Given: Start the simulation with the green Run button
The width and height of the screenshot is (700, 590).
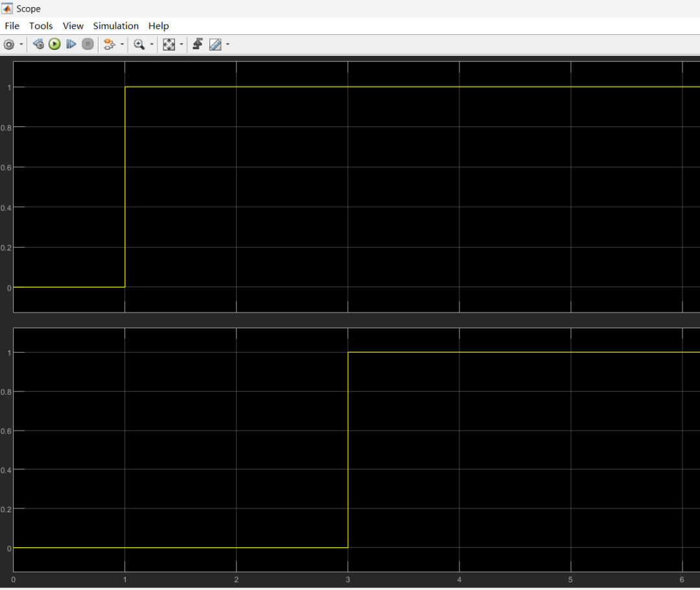Looking at the screenshot, I should pyautogui.click(x=54, y=44).
